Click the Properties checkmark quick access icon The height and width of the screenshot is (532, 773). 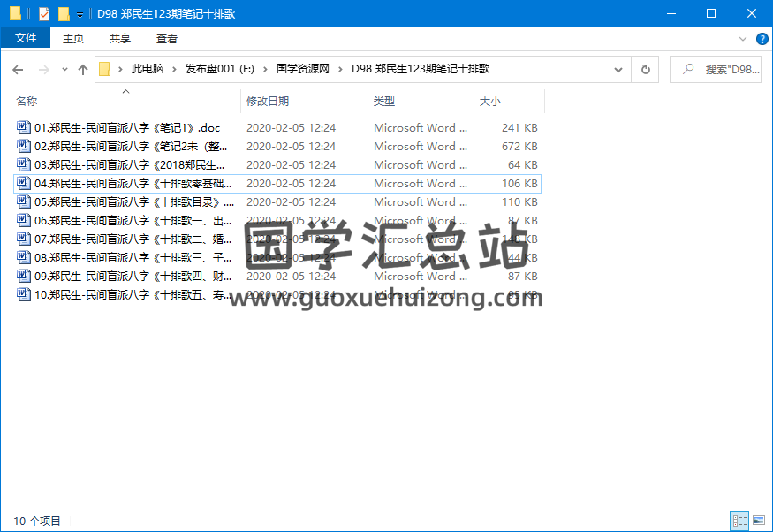(44, 14)
